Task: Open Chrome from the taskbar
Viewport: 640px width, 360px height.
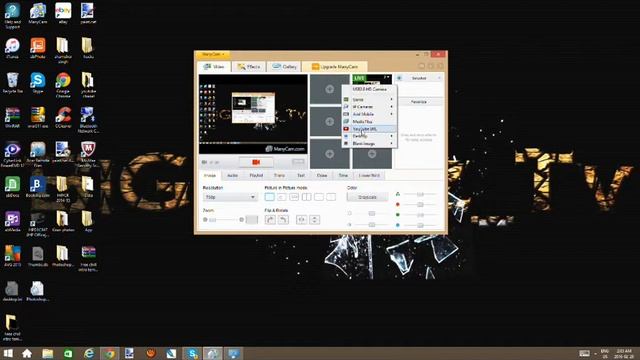Action: click(x=109, y=353)
